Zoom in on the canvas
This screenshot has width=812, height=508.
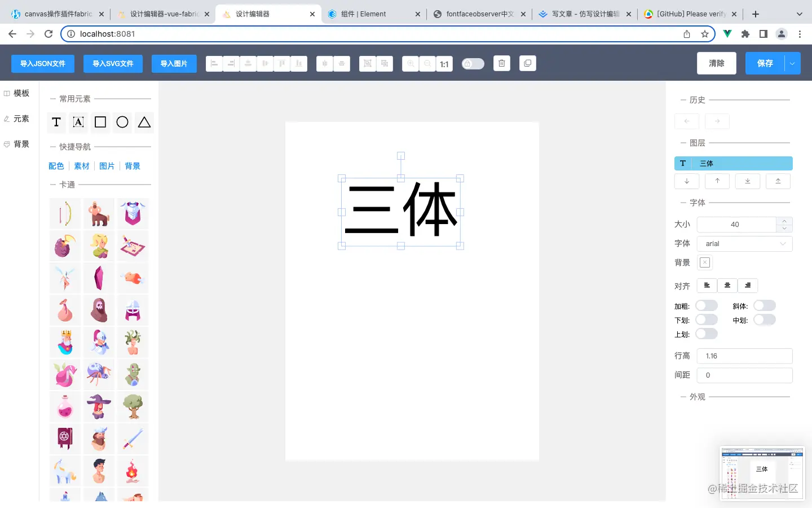tap(411, 64)
